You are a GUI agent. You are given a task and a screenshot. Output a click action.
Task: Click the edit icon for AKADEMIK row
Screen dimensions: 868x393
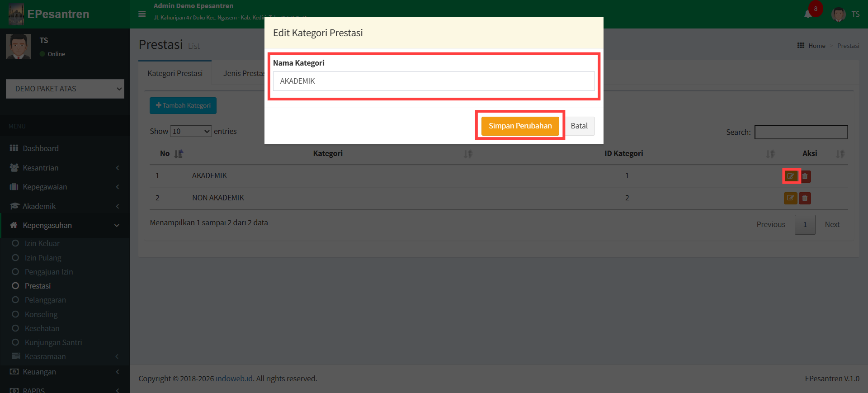click(790, 176)
